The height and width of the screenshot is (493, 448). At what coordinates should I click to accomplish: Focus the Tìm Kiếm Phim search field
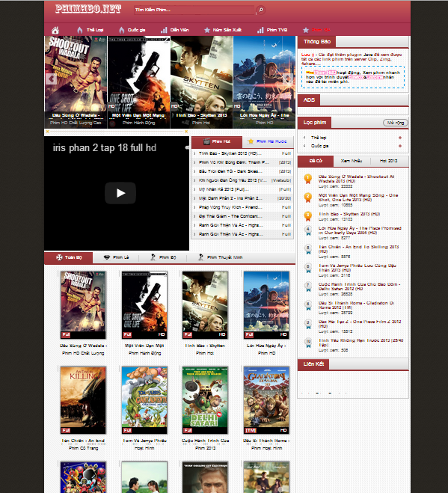194,10
